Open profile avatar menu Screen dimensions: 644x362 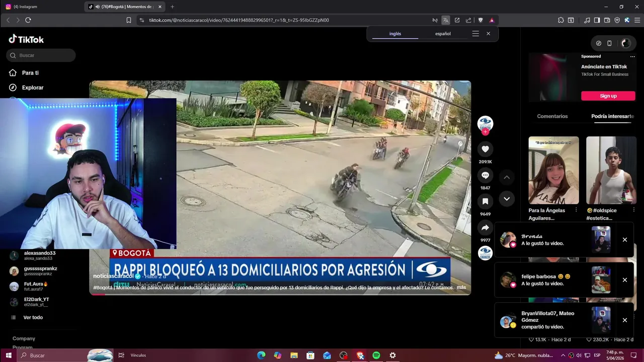[x=626, y=43]
